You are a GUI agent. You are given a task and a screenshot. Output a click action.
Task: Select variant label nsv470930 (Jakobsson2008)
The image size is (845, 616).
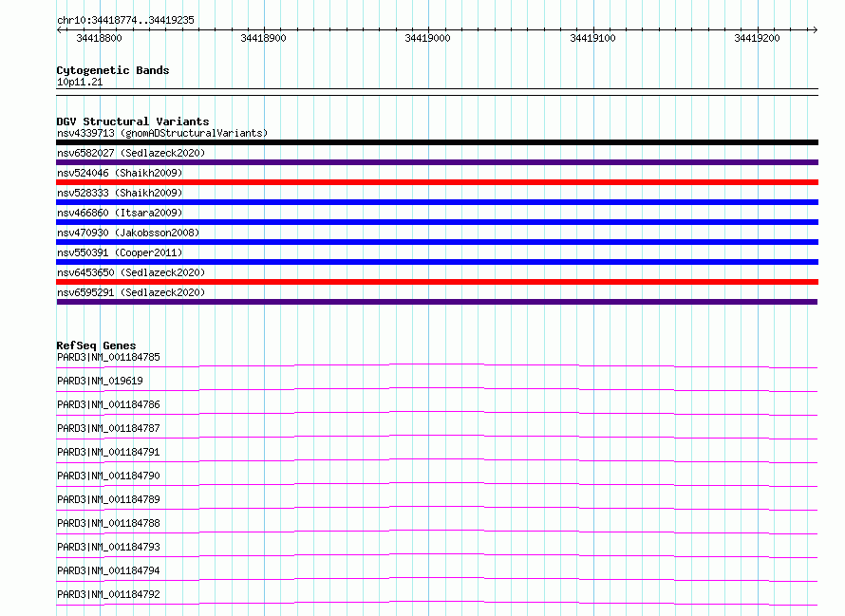(128, 233)
